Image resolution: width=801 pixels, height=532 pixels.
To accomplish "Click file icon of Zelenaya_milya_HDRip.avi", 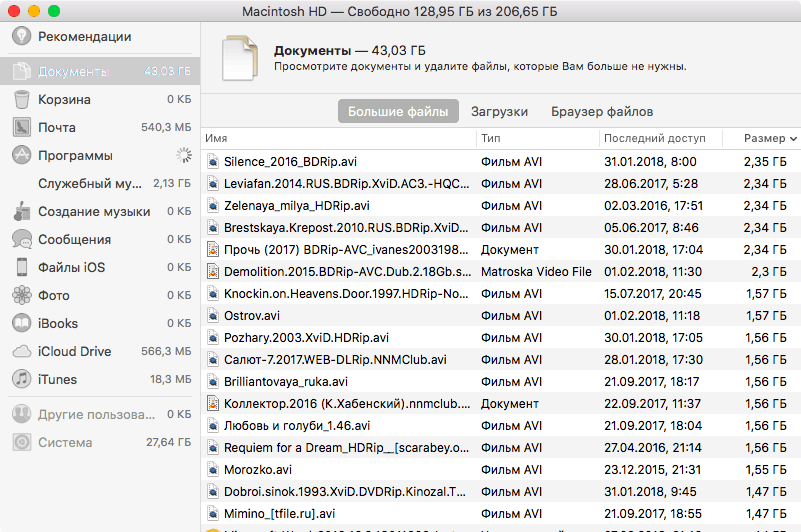I will click(213, 205).
